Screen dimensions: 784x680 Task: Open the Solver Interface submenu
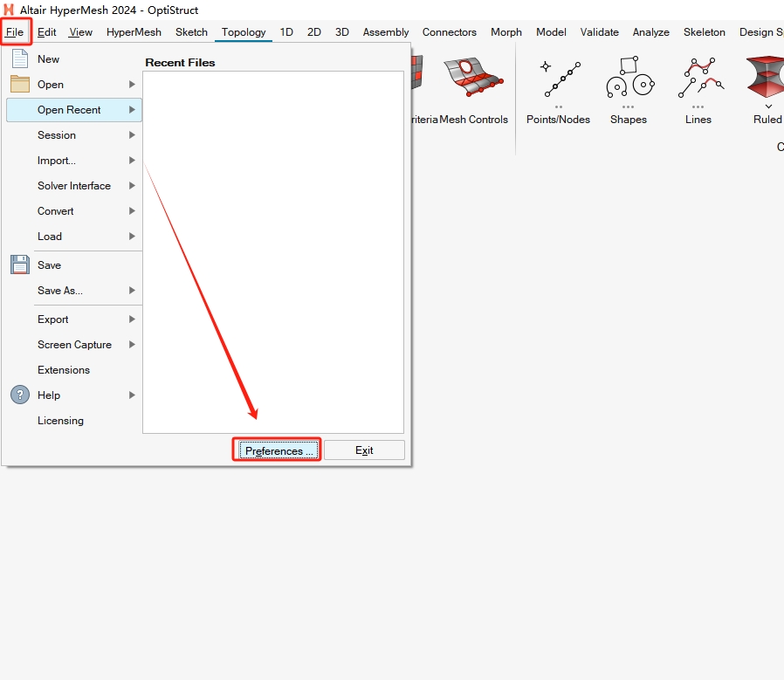click(x=132, y=186)
